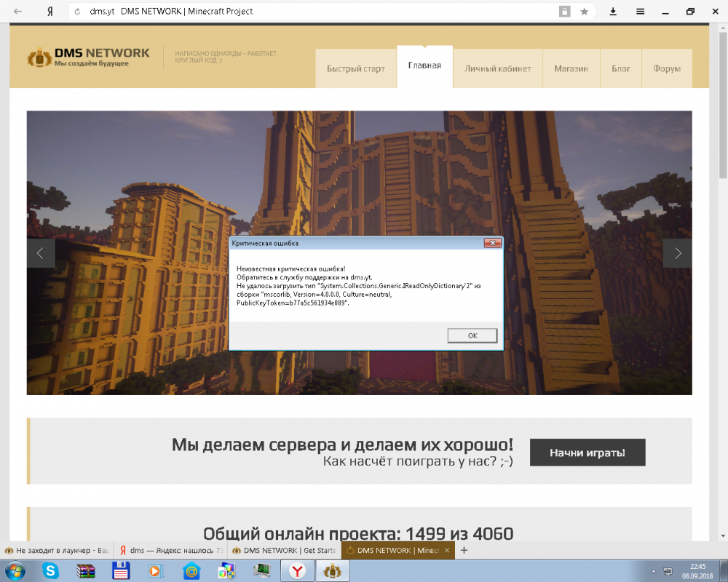Click the Начни играть! button

pos(587,452)
